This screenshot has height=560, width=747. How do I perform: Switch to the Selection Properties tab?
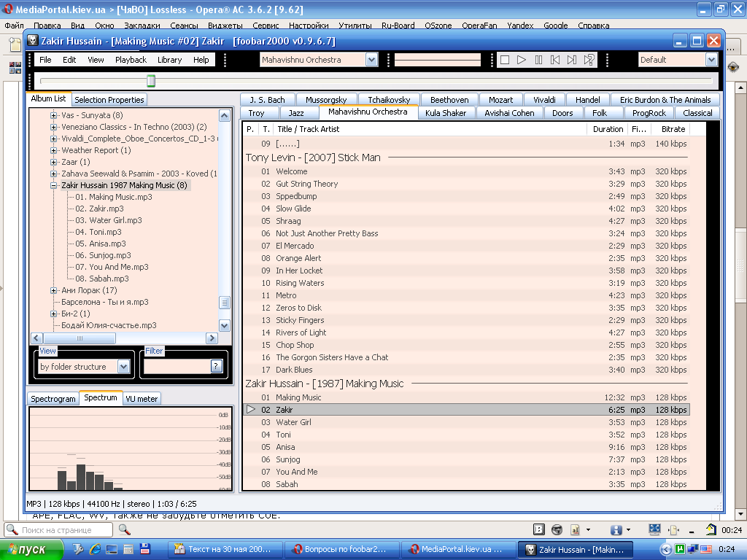point(109,99)
